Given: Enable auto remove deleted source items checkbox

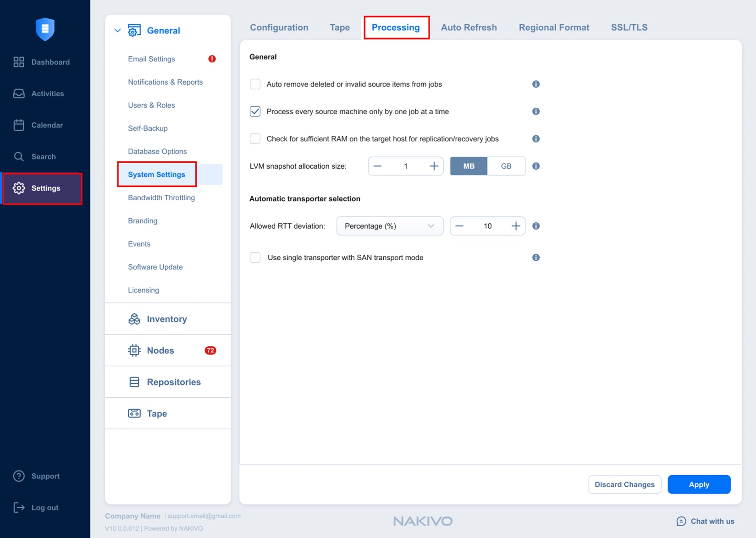Looking at the screenshot, I should point(255,84).
